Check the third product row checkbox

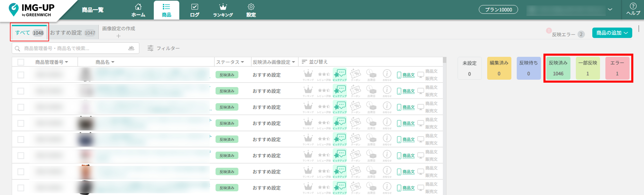click(21, 107)
